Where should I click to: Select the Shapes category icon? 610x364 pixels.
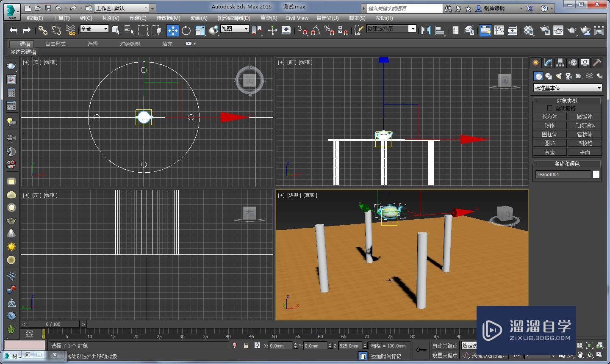549,76
